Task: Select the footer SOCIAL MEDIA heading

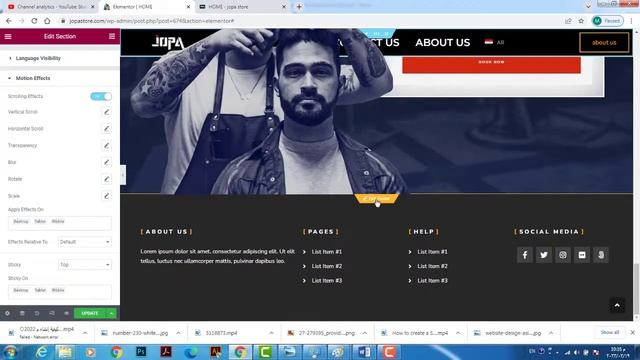Action: click(549, 231)
